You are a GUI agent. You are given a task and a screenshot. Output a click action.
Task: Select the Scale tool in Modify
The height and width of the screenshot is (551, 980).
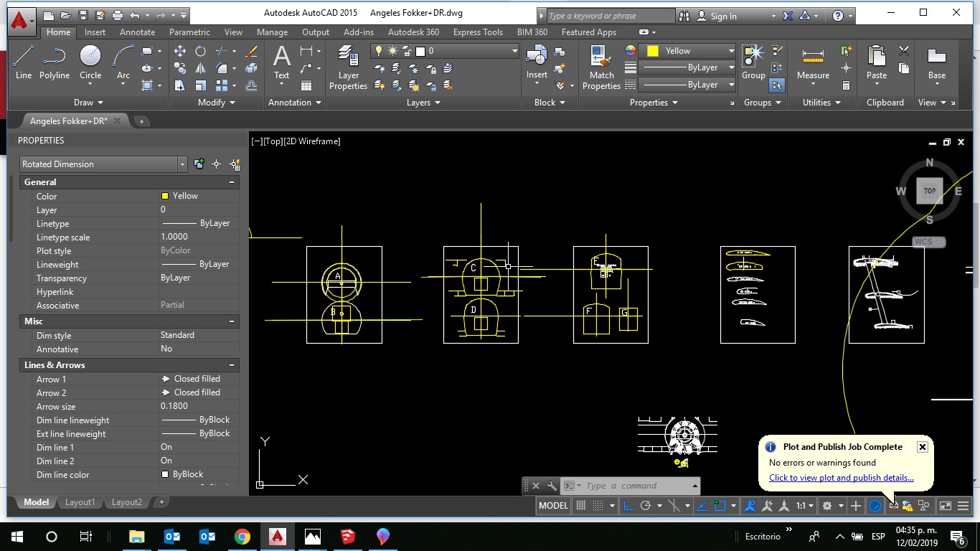click(x=201, y=85)
